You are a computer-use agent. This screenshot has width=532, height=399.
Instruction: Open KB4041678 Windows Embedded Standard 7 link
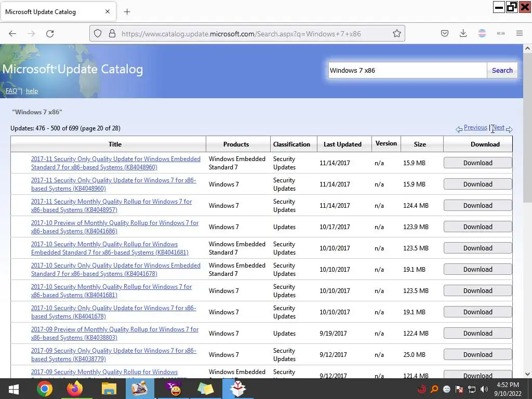coord(116,270)
